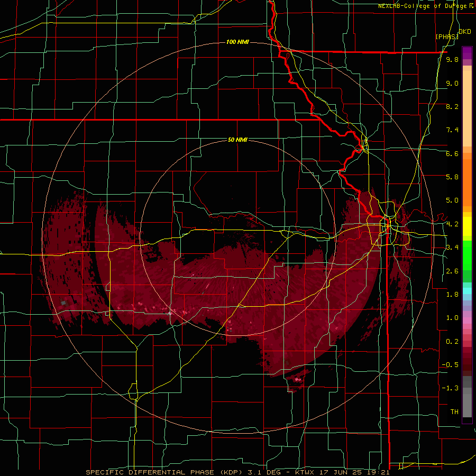476x476 pixels.
Task: Click the 1.0 scale value
Action: [452, 318]
